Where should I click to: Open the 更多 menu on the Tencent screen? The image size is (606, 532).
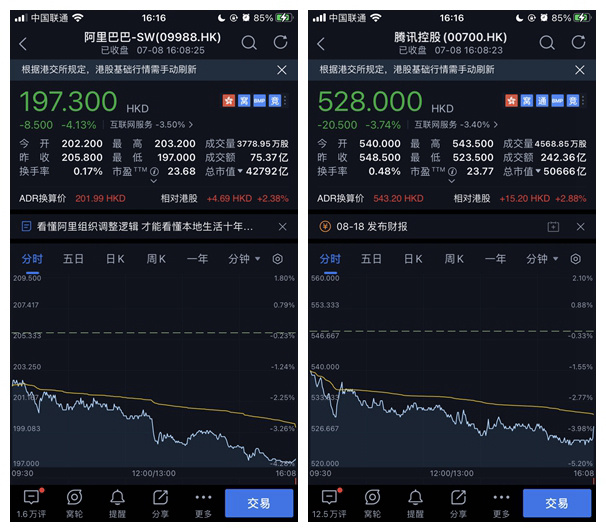click(x=502, y=503)
